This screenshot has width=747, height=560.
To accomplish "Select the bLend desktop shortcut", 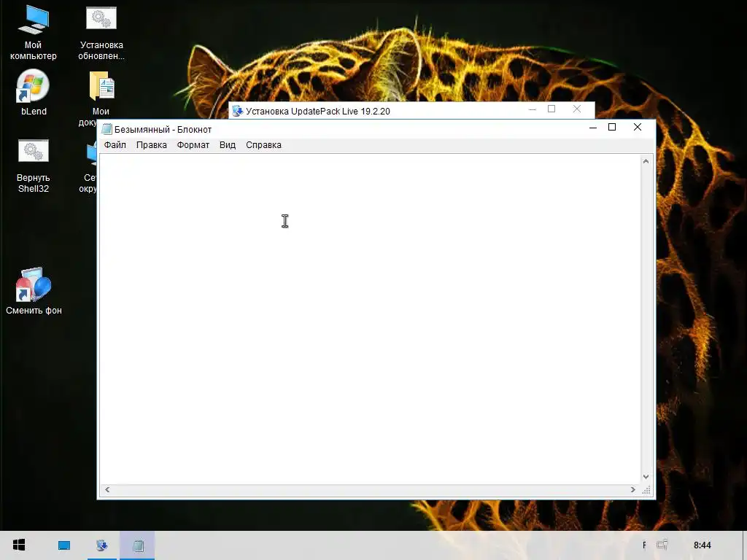I will coord(34,93).
